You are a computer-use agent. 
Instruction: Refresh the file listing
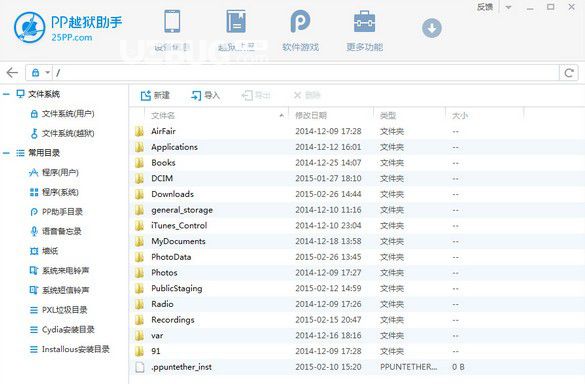[569, 73]
